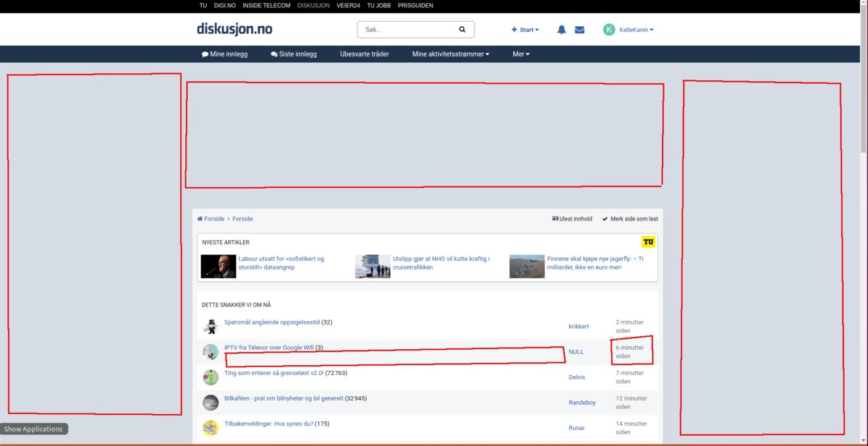This screenshot has height=446, width=868.
Task: Go to PRISGUIDEN in top bar
Action: point(416,5)
